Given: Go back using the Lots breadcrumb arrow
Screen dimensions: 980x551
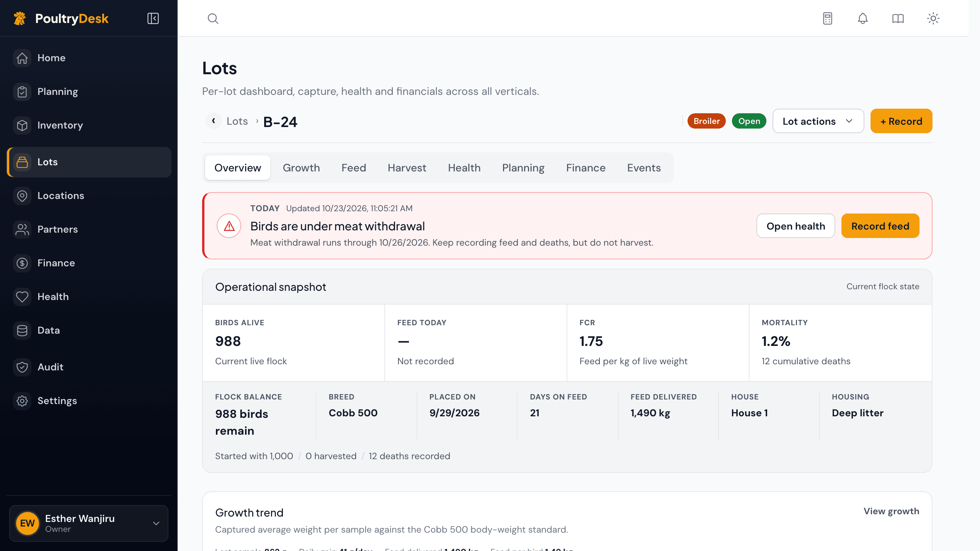Looking at the screenshot, I should 213,121.
